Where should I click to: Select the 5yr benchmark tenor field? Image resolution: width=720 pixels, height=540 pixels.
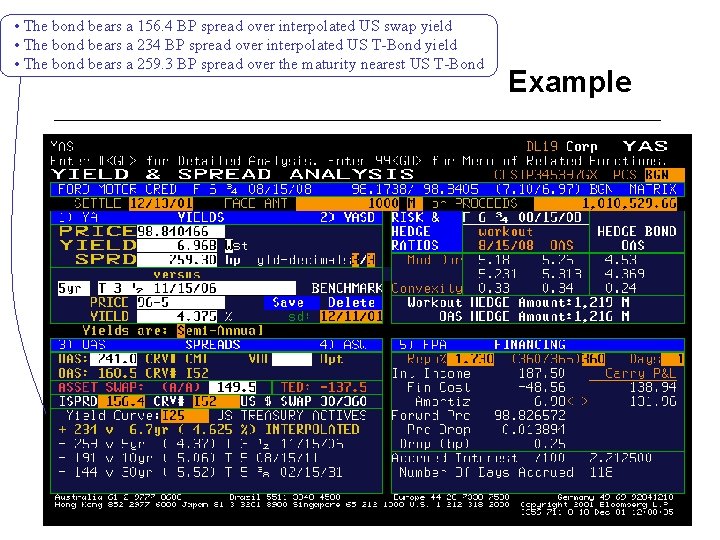click(x=76, y=288)
